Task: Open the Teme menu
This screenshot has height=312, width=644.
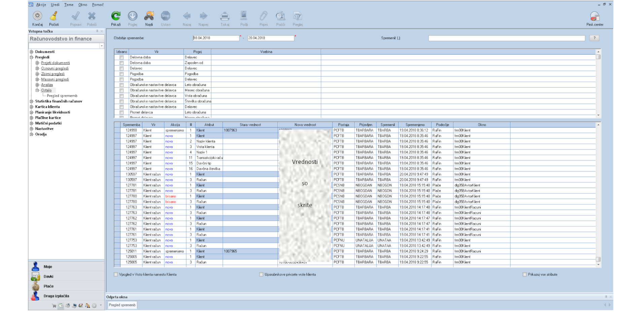Action: click(69, 5)
